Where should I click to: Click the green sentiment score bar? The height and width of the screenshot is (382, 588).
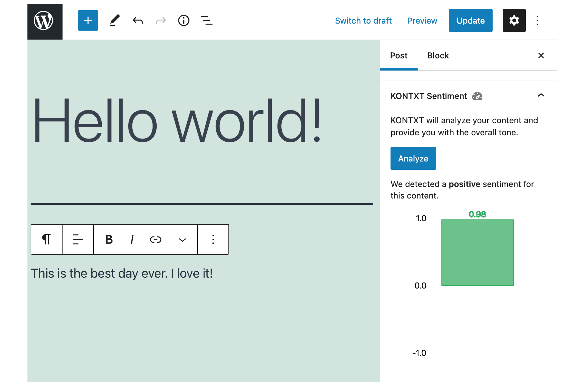coord(478,252)
